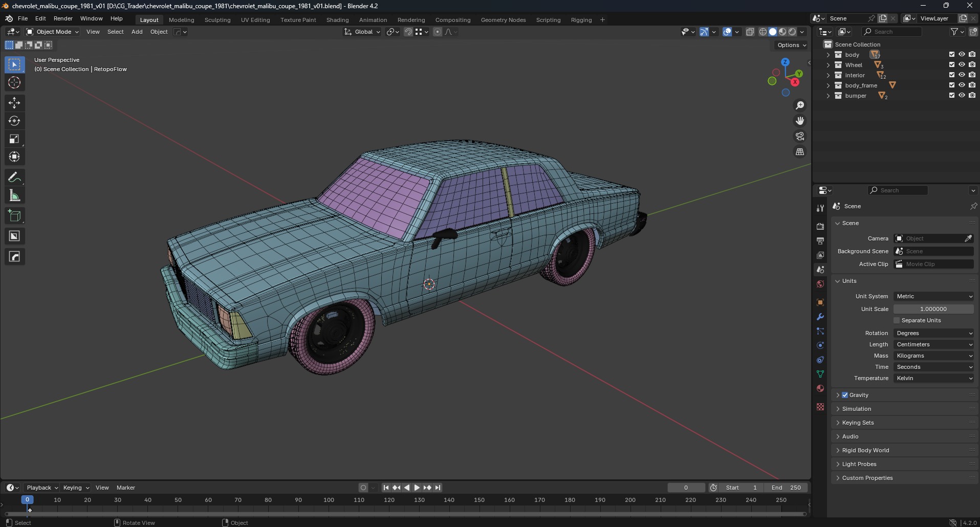Select the Annotate tool

click(14, 177)
